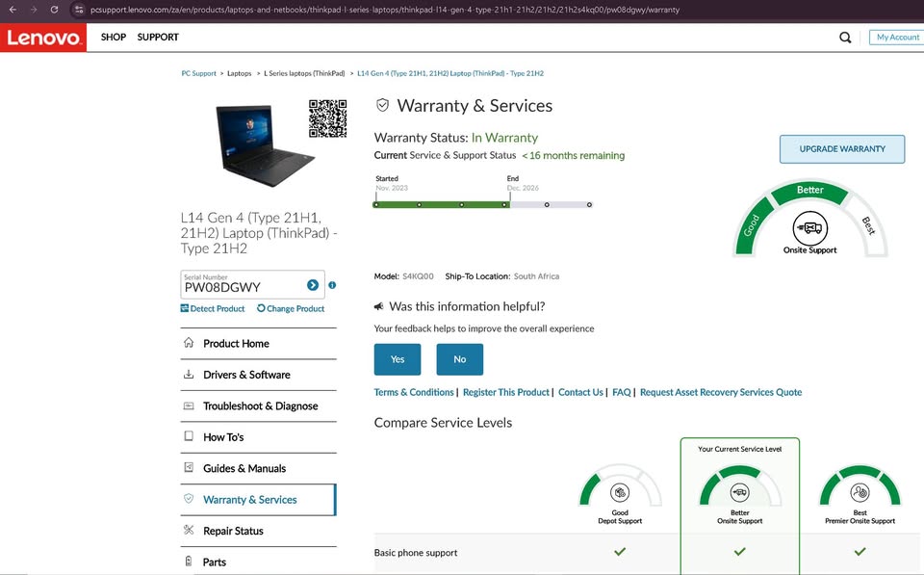Click the search magnifier icon in header
Screen dimensions: 924x575
845,38
